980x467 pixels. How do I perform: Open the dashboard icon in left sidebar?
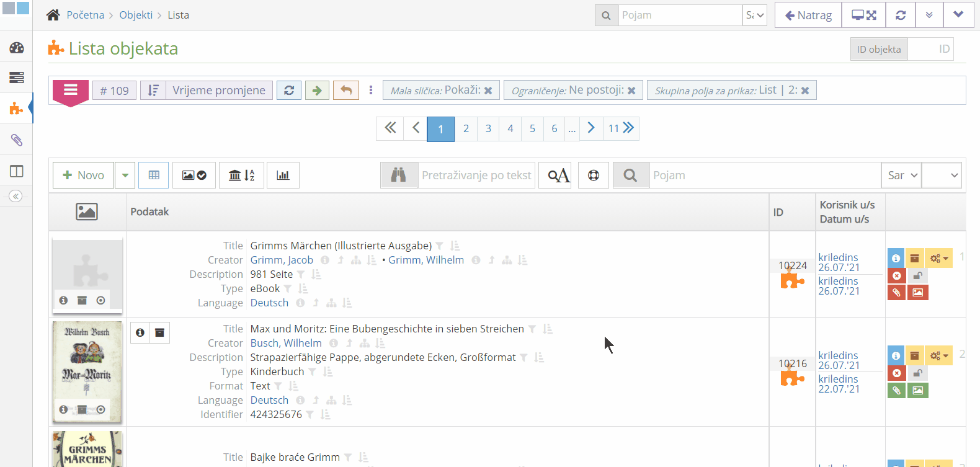pyautogui.click(x=17, y=48)
